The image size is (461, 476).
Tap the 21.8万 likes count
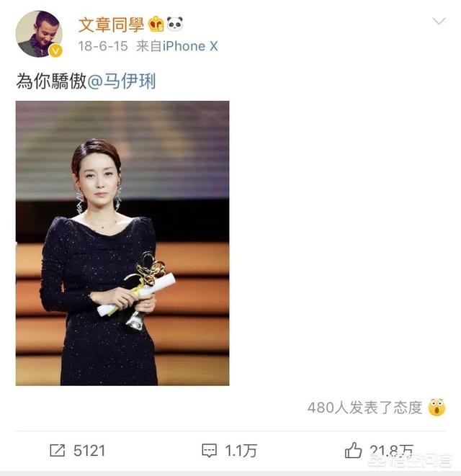391,451
